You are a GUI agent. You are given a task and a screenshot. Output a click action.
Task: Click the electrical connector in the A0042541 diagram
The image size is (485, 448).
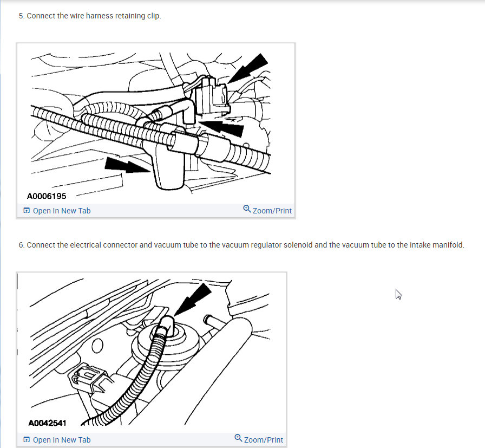90,379
